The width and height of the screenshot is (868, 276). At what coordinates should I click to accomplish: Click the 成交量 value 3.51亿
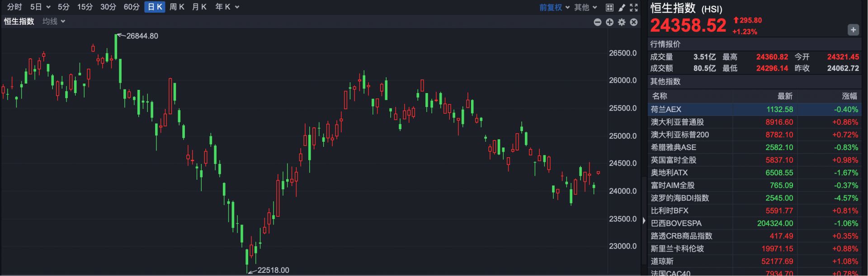coord(705,57)
